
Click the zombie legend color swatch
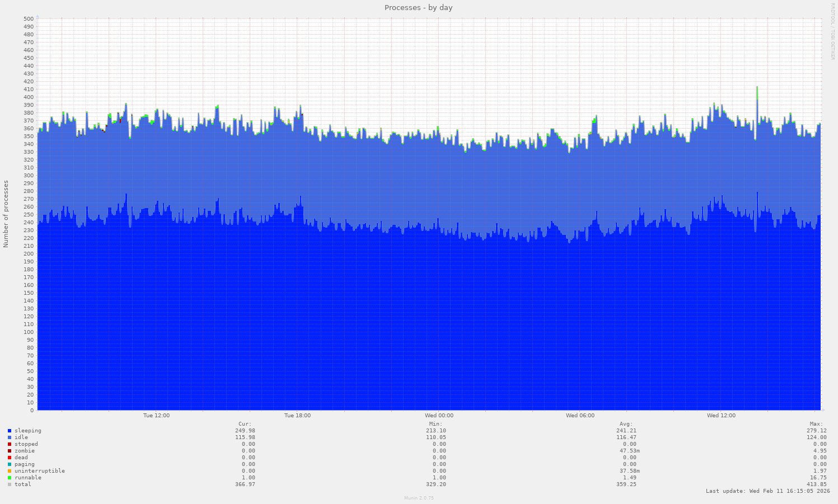click(x=10, y=451)
